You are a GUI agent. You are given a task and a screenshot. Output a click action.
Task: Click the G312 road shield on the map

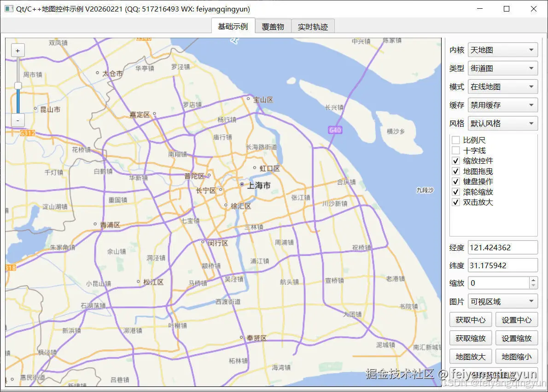(27, 133)
